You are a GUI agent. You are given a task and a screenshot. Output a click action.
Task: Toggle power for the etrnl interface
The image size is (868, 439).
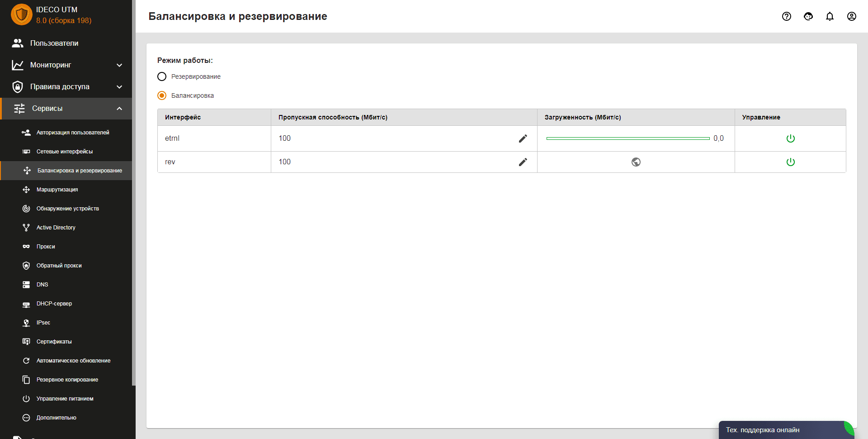click(790, 138)
